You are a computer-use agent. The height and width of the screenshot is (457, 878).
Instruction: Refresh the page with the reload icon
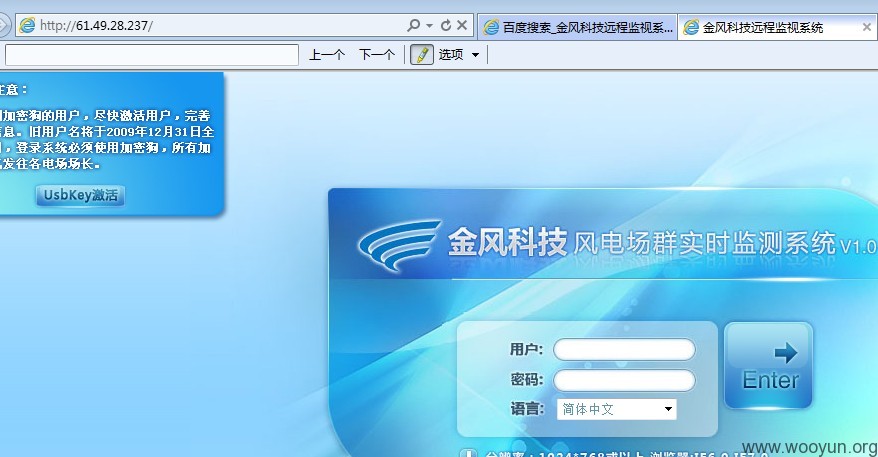click(x=446, y=26)
